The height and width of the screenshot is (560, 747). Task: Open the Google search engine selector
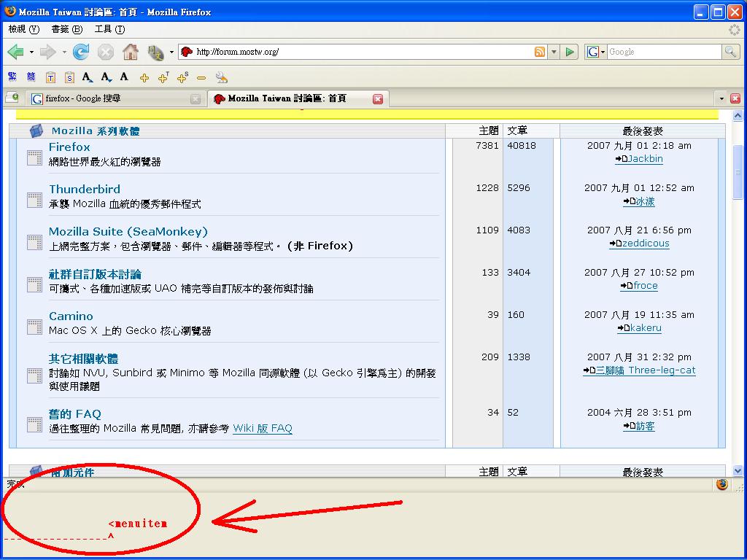tap(597, 52)
